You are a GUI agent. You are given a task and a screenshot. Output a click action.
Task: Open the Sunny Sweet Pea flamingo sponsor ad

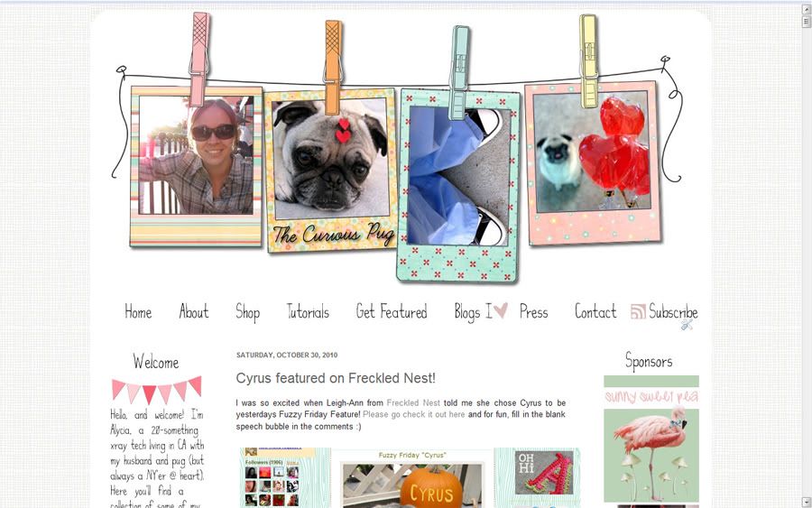[x=651, y=439]
